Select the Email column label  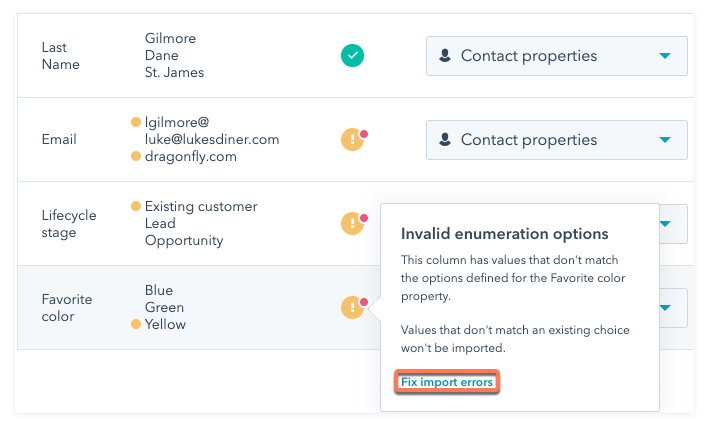click(59, 139)
